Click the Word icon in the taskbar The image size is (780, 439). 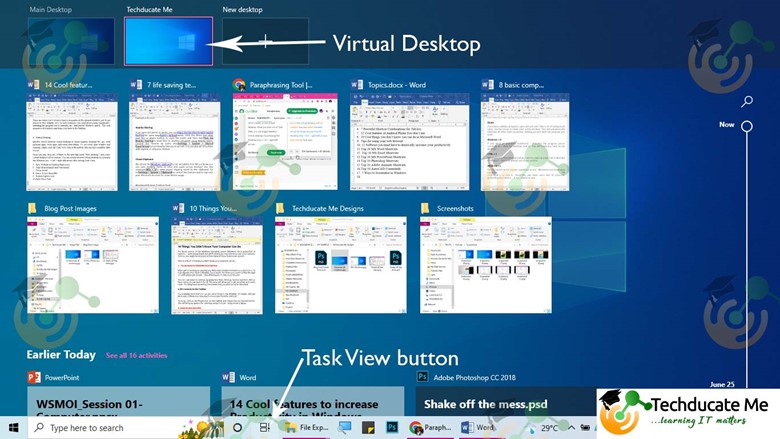478,427
